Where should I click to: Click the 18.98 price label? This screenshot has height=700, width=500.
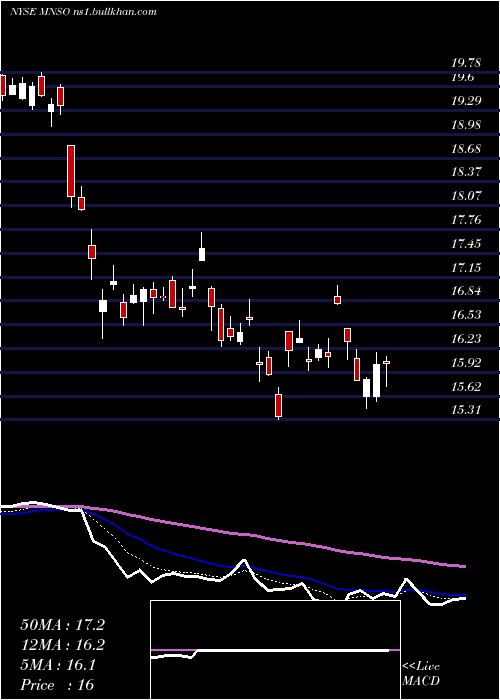point(466,125)
